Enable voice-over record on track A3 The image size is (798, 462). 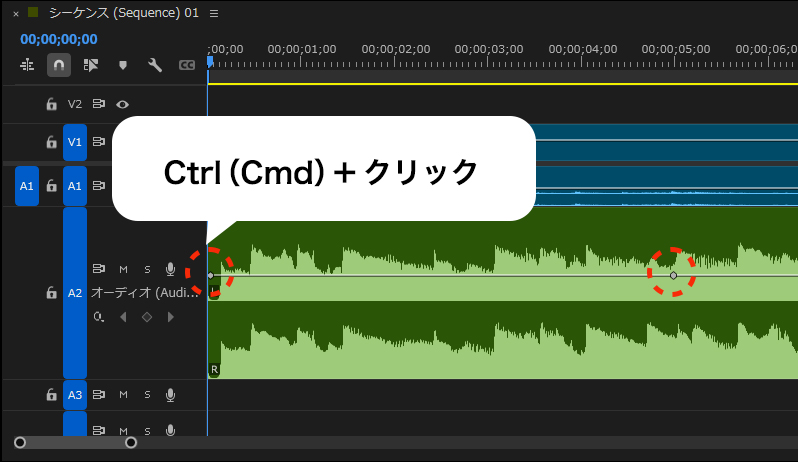pyautogui.click(x=170, y=395)
